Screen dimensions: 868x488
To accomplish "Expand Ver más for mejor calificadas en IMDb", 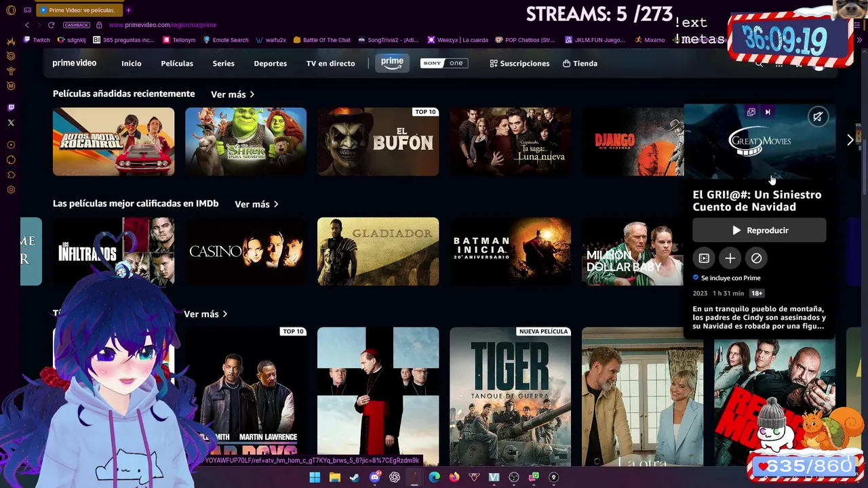I will click(256, 204).
